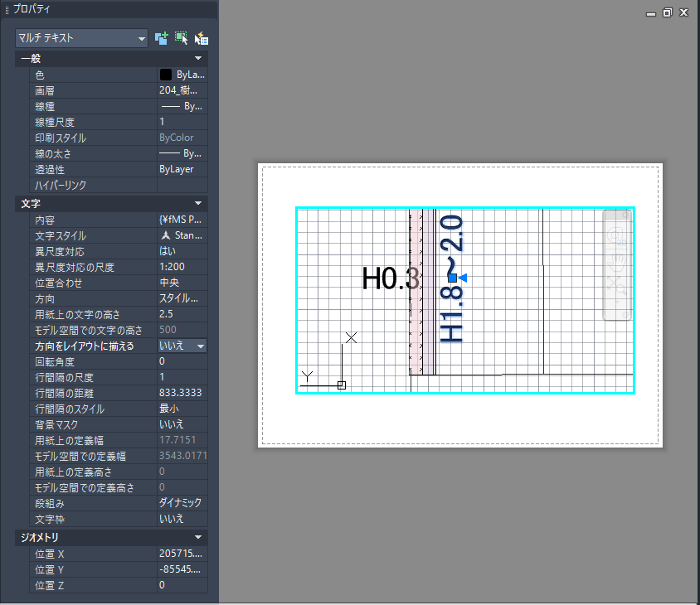Viewport: 700px width, 605px height.
Task: Click the steering wheel icon in navigation bar
Action: click(x=615, y=237)
